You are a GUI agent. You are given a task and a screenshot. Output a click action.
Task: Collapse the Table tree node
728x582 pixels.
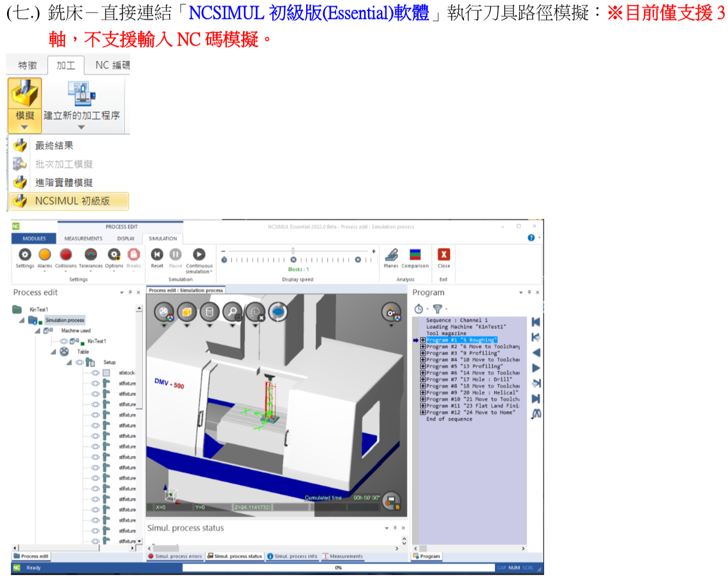click(54, 352)
